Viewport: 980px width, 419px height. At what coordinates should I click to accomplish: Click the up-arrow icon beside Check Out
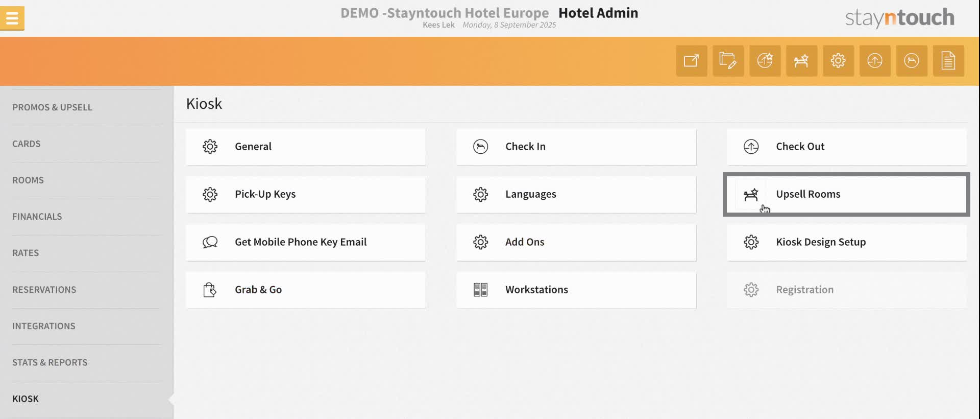coord(751,147)
